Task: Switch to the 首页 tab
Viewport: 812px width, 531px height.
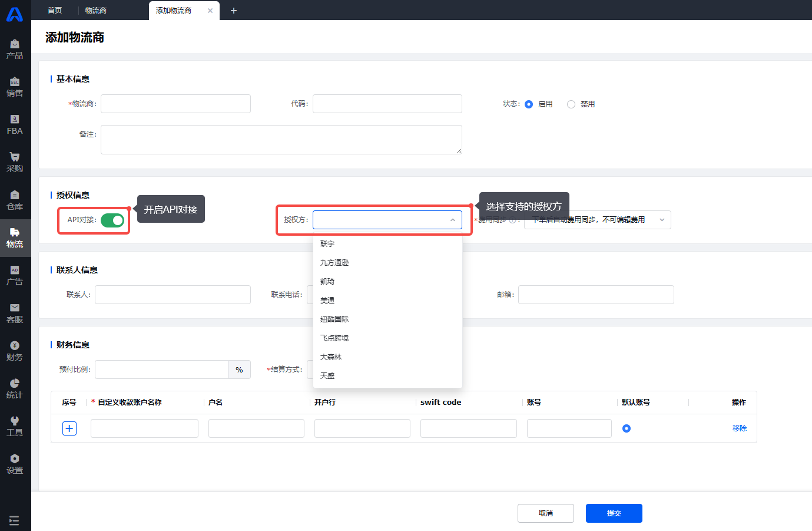Action: 55,11
